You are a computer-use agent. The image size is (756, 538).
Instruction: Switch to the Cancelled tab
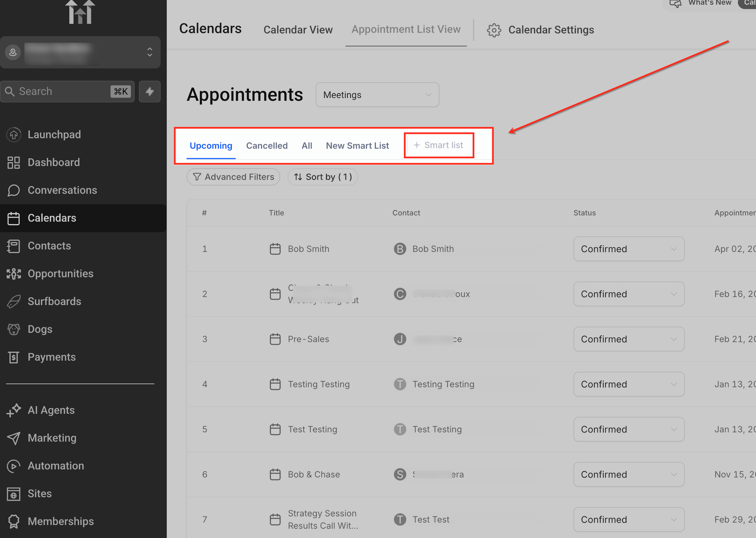click(267, 146)
